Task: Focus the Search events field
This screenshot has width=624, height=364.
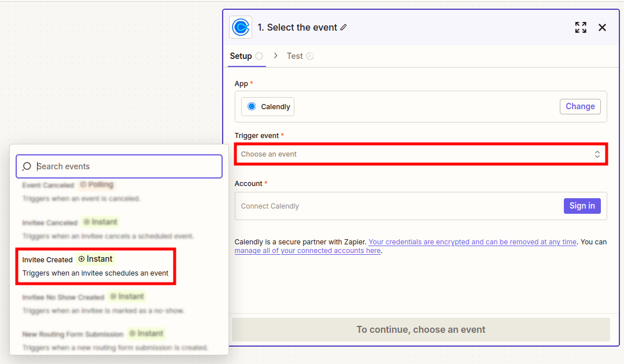Action: pyautogui.click(x=119, y=166)
